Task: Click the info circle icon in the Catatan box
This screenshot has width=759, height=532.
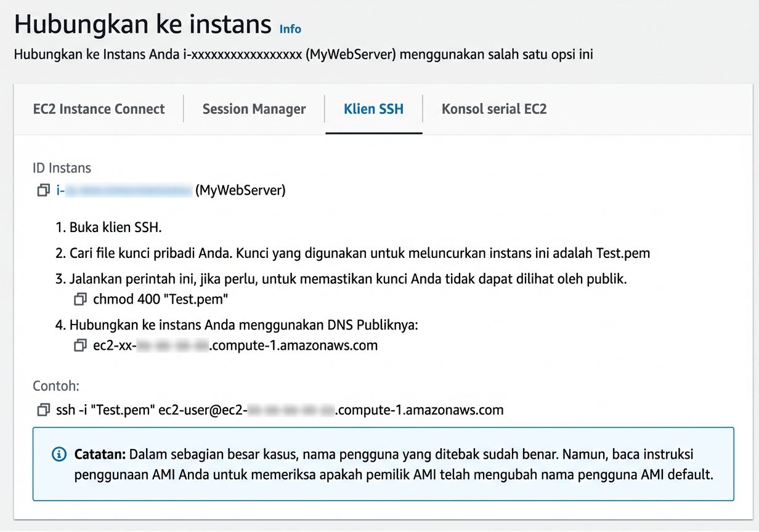Action: [59, 454]
